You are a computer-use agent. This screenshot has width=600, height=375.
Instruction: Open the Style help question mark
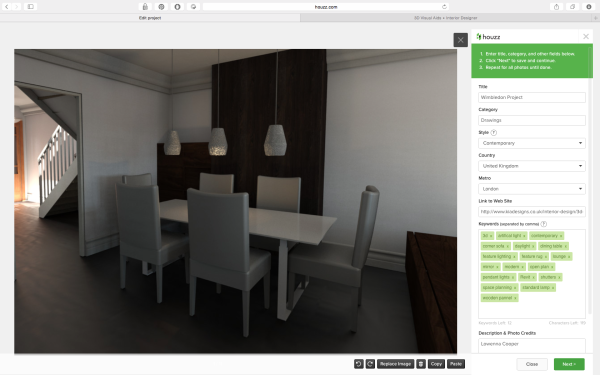(494, 132)
